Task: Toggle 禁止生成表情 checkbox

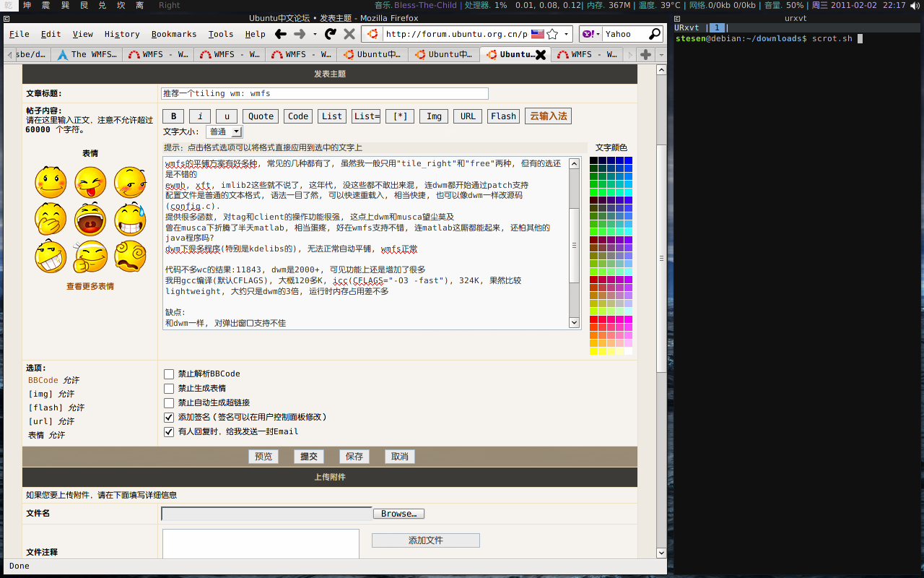Action: tap(169, 389)
